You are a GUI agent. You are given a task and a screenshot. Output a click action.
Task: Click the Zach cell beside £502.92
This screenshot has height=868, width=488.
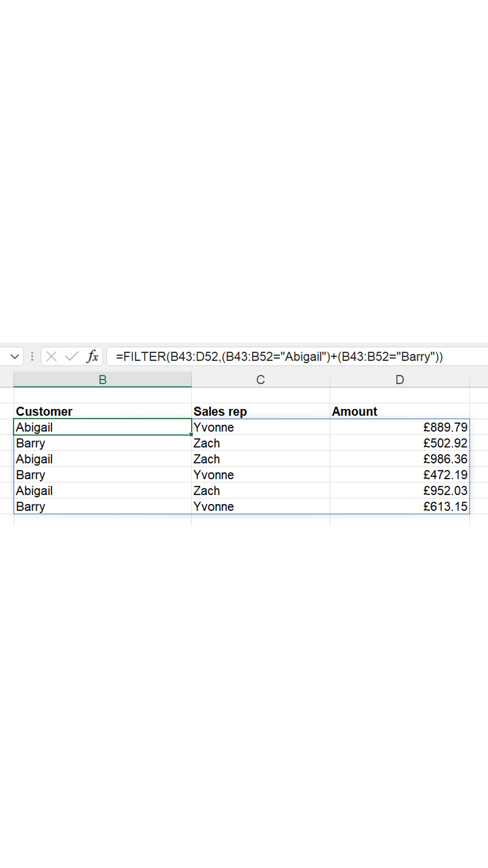(x=260, y=443)
